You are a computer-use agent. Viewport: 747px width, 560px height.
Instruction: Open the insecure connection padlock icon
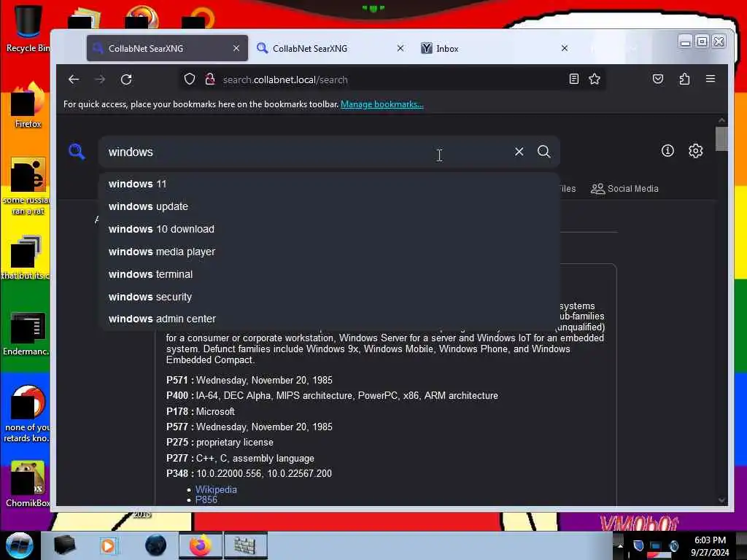(x=210, y=79)
